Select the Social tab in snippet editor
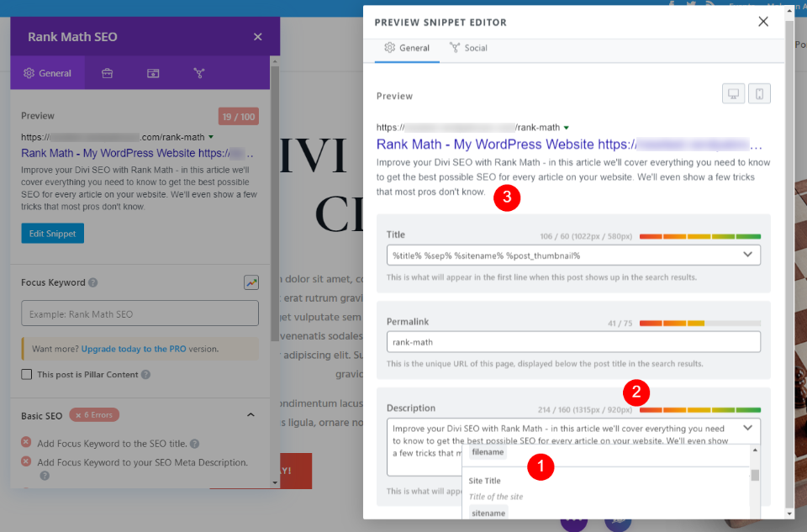The width and height of the screenshot is (807, 532). pyautogui.click(x=468, y=48)
